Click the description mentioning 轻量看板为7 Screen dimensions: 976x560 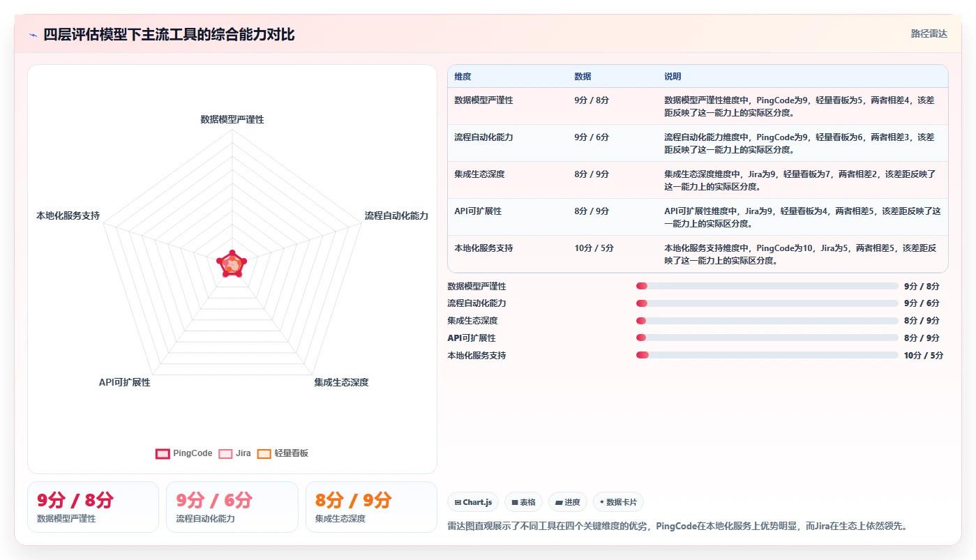[800, 181]
